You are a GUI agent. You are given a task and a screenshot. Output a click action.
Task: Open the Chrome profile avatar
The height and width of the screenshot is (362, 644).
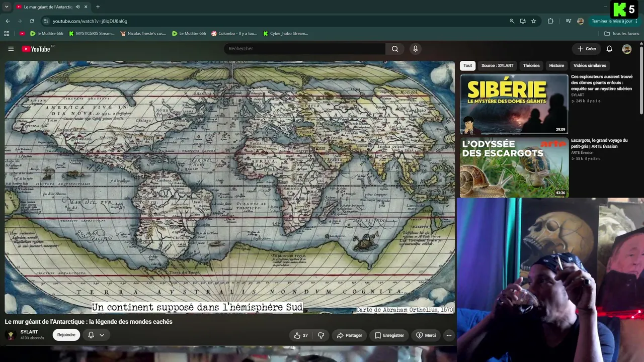pos(581,21)
